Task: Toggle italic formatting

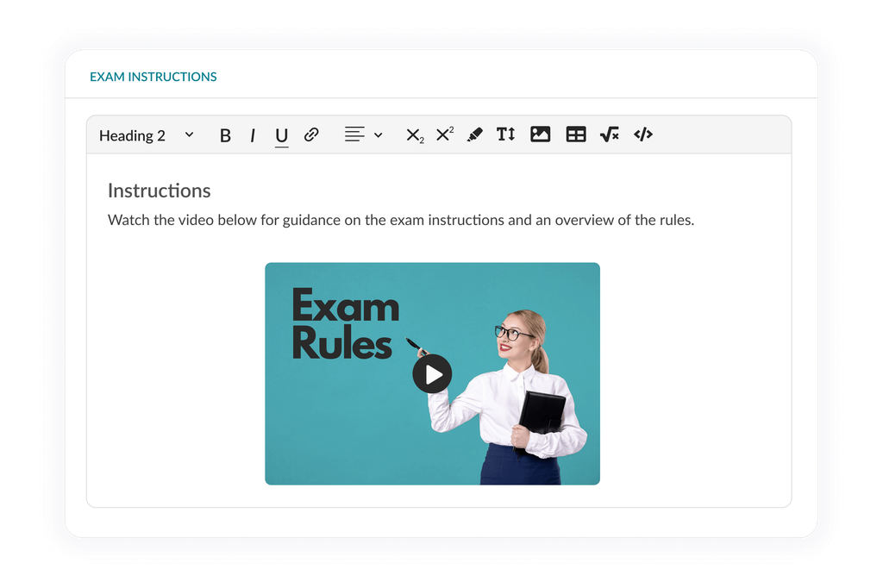Action: 252,135
